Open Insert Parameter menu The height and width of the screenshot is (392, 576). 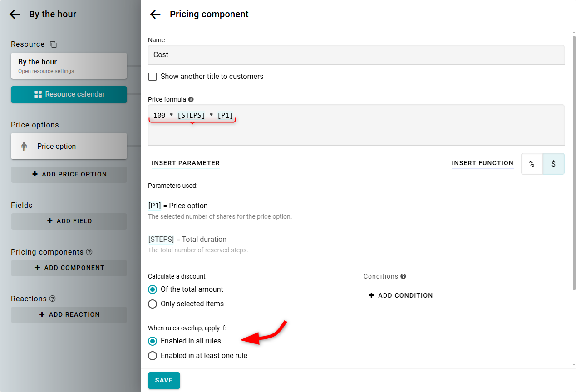186,163
